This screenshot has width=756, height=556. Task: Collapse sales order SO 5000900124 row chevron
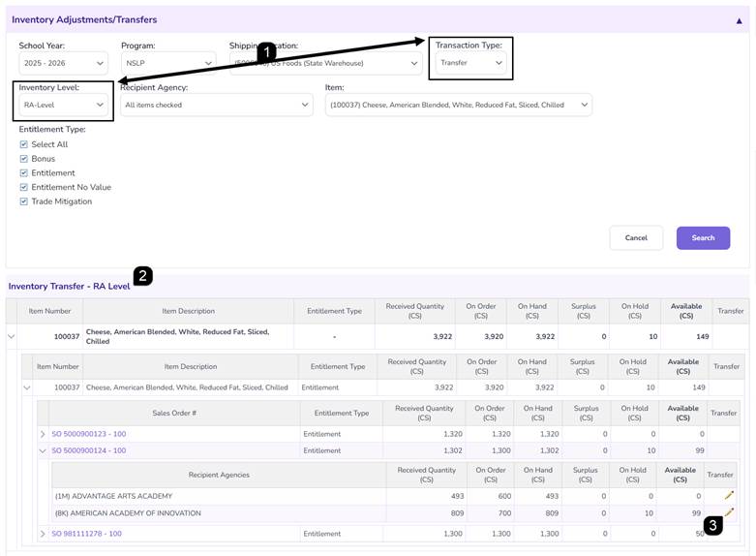point(43,450)
